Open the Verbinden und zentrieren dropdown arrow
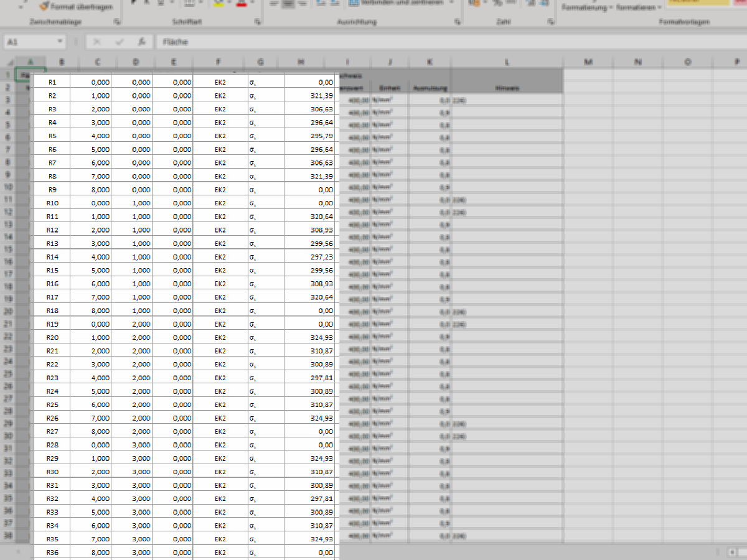Image resolution: width=747 pixels, height=560 pixels. tap(451, 3)
